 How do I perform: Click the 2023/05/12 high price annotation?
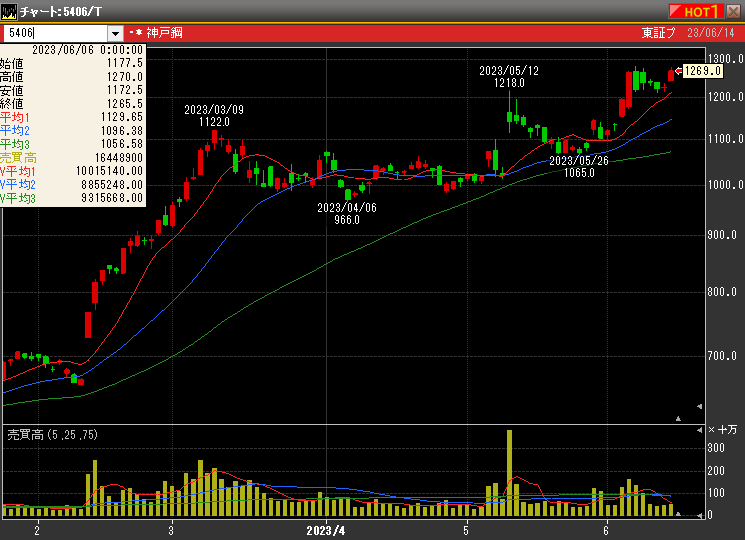[508, 77]
